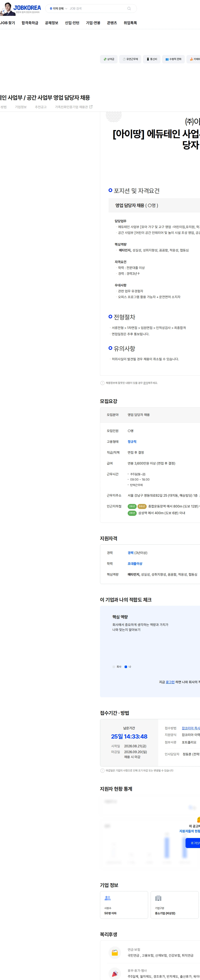
Task: Click the external-link icon beside 채용관
Action: tap(91, 107)
